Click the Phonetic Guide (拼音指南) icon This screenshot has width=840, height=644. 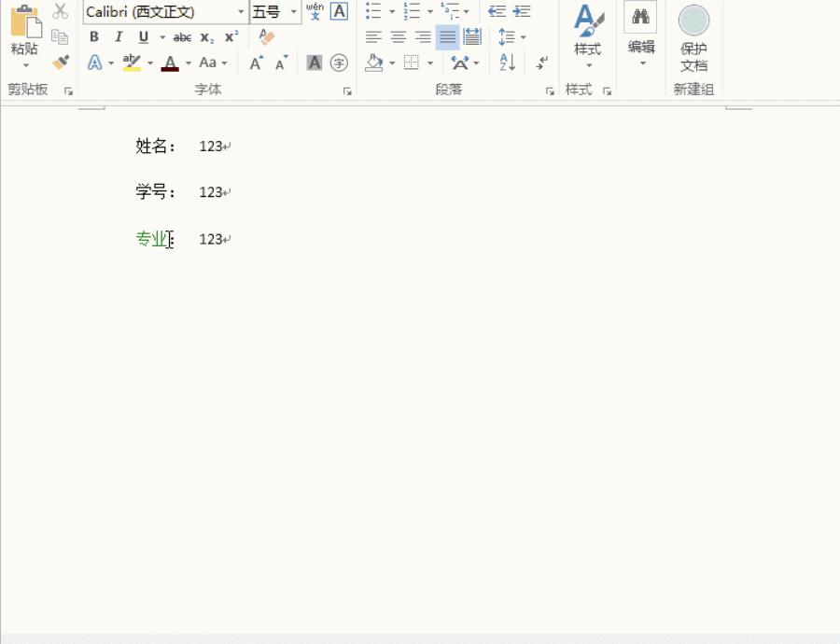point(316,12)
